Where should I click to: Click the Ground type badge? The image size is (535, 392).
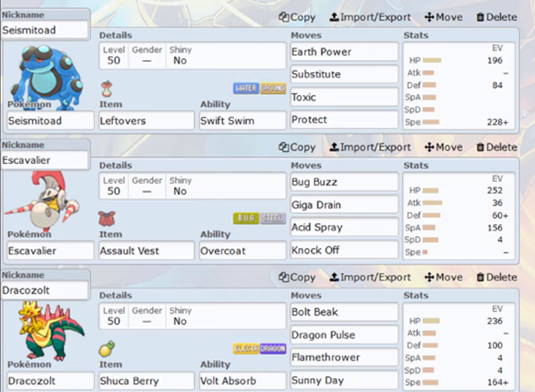[273, 88]
